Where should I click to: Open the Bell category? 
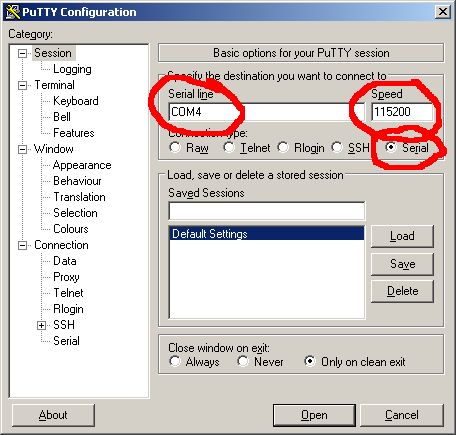point(62,117)
